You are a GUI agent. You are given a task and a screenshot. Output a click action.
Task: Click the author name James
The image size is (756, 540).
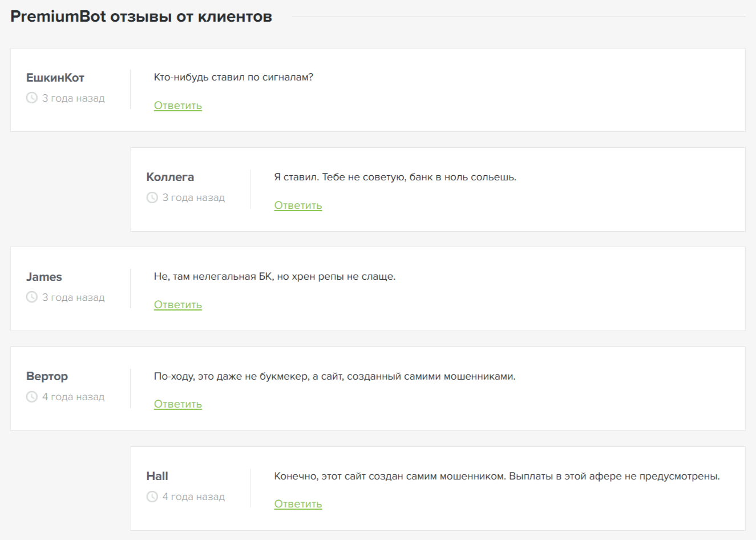[x=44, y=277]
